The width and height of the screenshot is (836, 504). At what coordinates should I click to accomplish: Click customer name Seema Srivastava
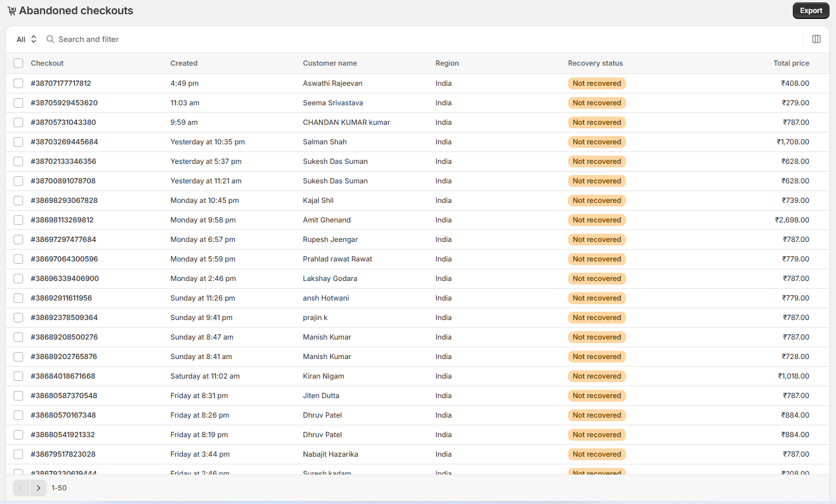(x=333, y=103)
